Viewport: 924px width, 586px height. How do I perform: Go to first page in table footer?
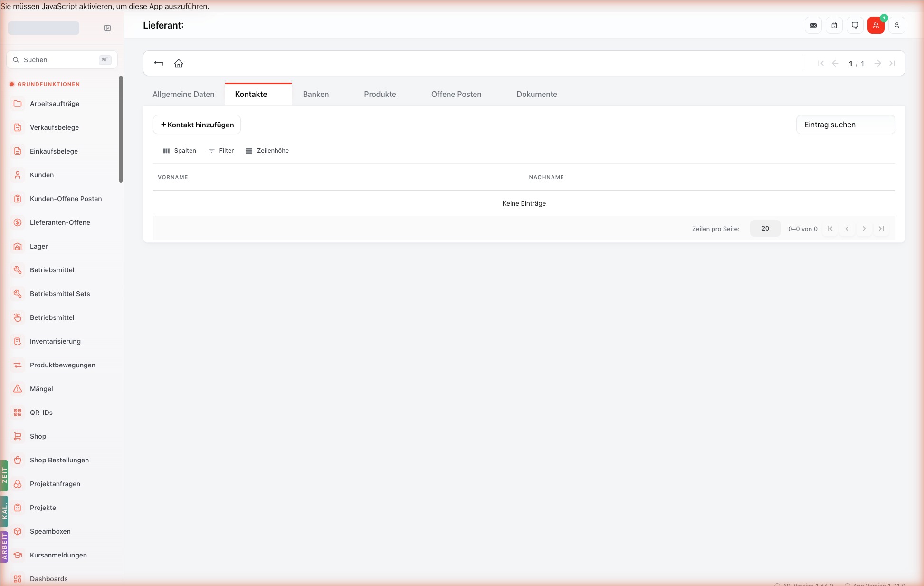pyautogui.click(x=830, y=229)
